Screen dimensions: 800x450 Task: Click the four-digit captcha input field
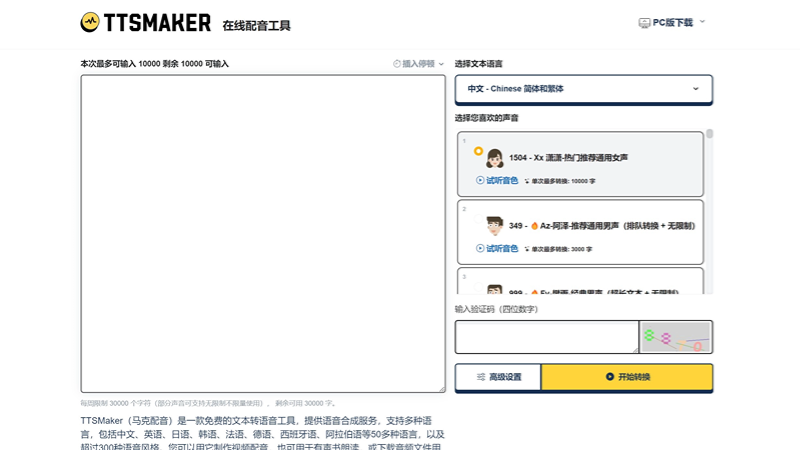[546, 337]
